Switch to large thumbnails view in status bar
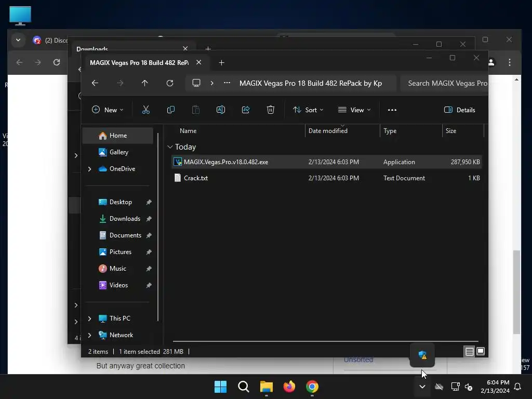 tap(481, 352)
